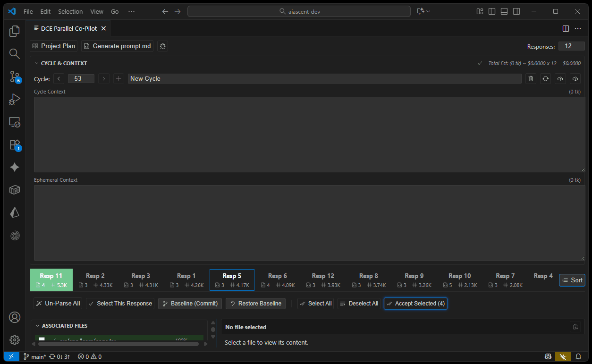The width and height of the screenshot is (592, 364).
Task: Go to the previous cycle using the left chevron
Action: coord(59,79)
